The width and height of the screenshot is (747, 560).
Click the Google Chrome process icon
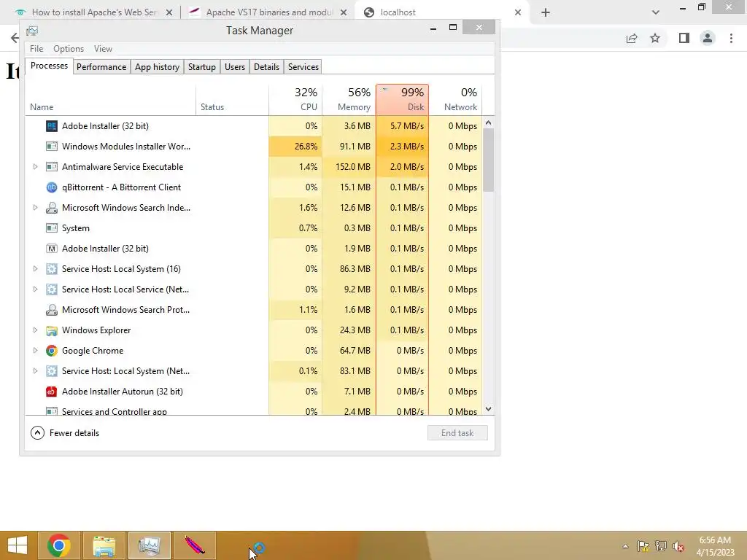(x=52, y=351)
